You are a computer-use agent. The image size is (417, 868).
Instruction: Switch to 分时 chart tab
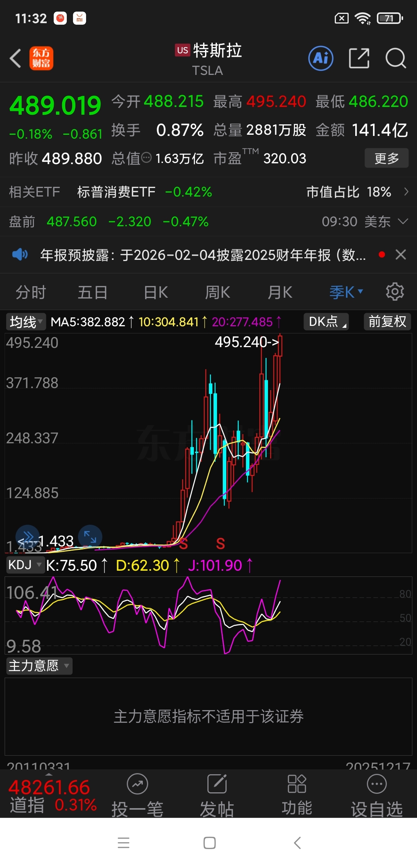coord(31,292)
